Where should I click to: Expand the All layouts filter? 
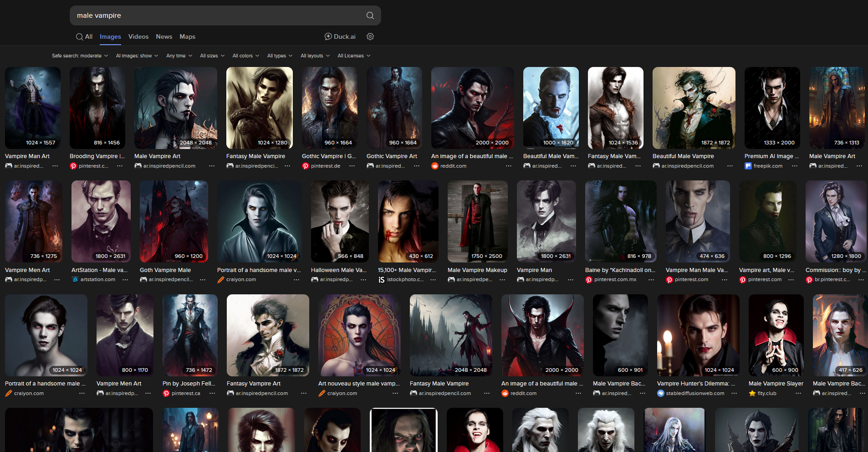[315, 56]
